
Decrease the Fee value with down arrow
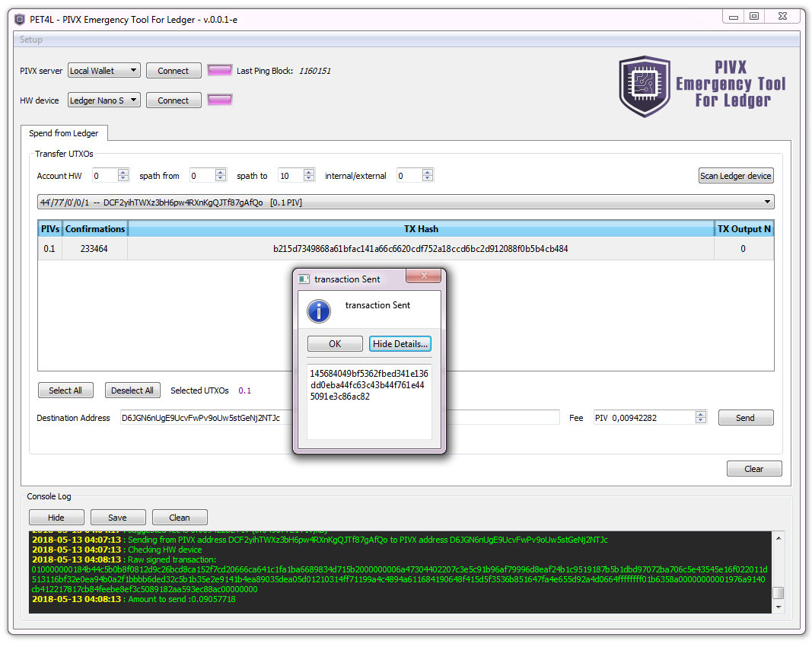pos(701,421)
